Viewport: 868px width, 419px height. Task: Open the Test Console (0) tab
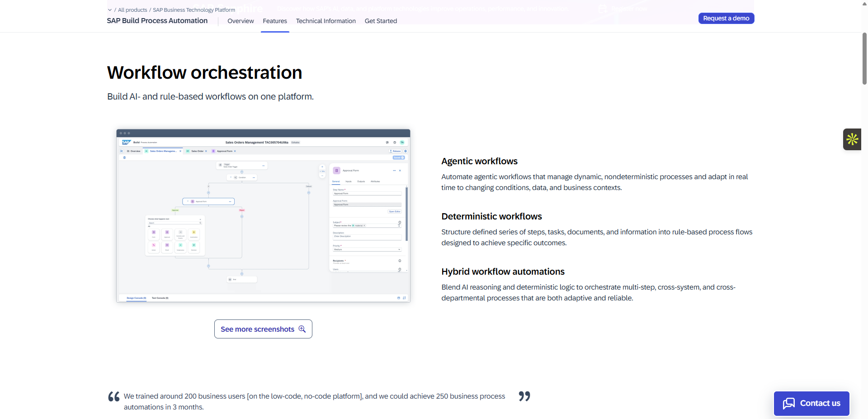point(160,298)
